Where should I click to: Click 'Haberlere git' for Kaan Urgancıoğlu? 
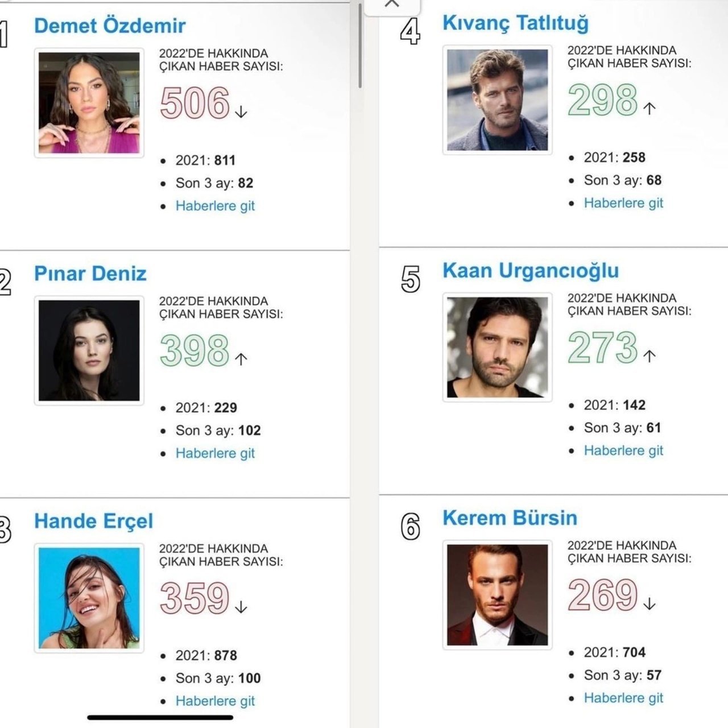[623, 450]
